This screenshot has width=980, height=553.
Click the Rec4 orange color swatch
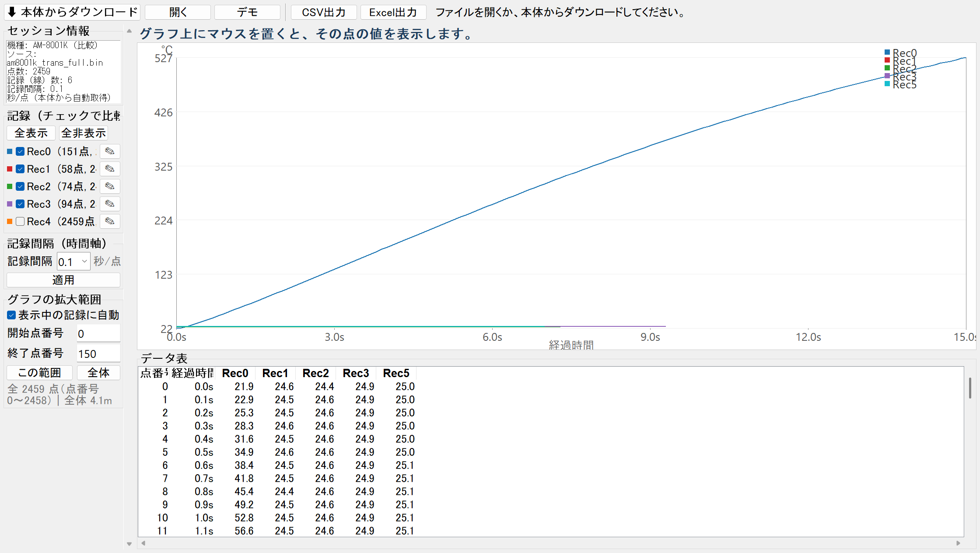click(x=10, y=221)
